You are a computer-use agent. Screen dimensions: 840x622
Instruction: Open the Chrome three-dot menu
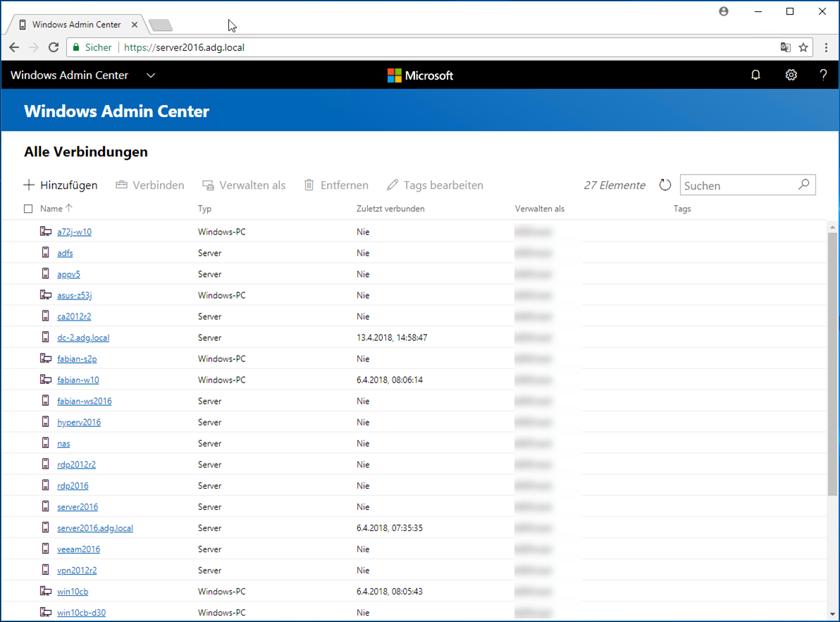coord(826,48)
